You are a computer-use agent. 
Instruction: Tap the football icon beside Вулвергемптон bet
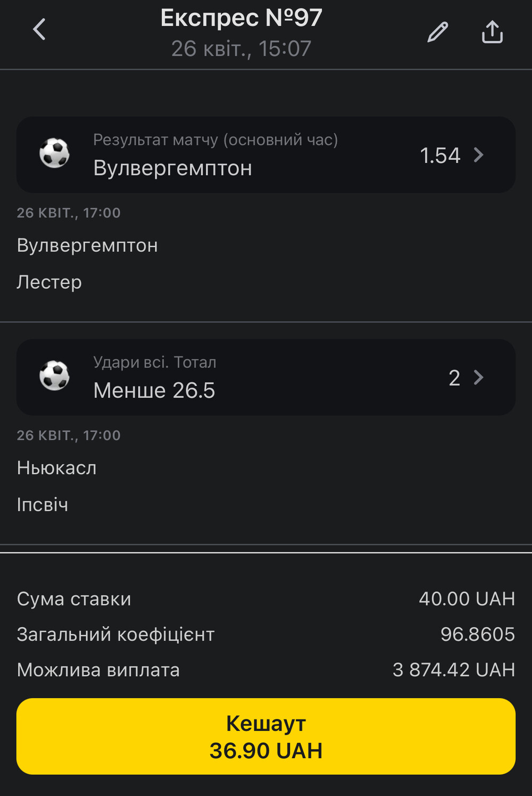coord(54,153)
